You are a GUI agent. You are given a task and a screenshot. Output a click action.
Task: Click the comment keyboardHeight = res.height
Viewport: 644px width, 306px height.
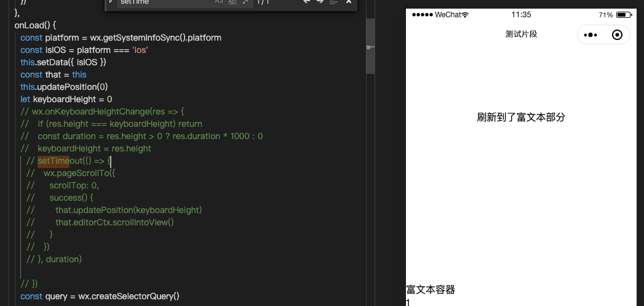point(86,148)
